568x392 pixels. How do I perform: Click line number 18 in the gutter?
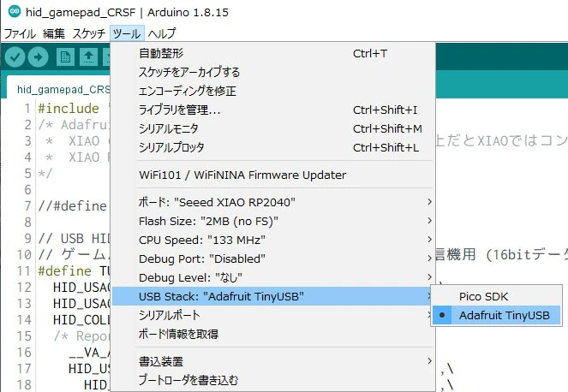[x=24, y=385]
